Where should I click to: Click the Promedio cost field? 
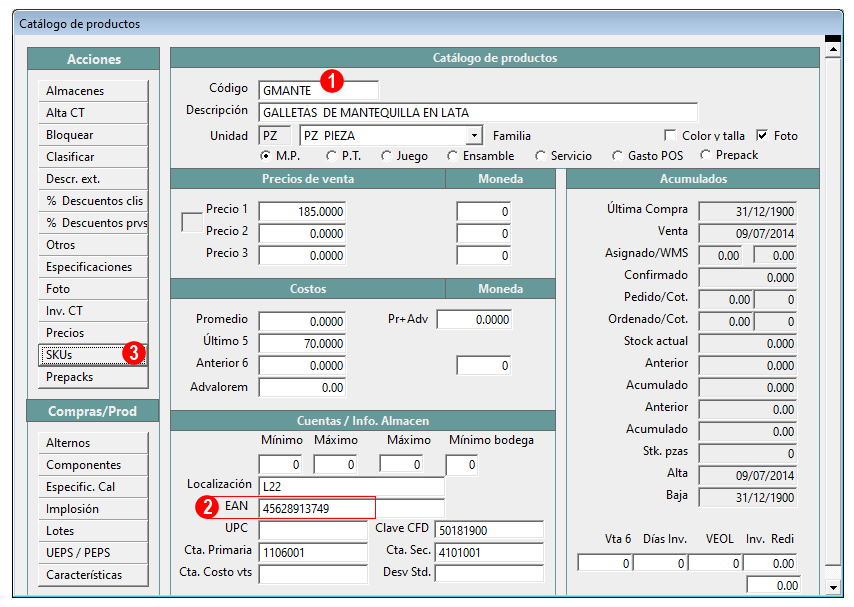[x=302, y=321]
